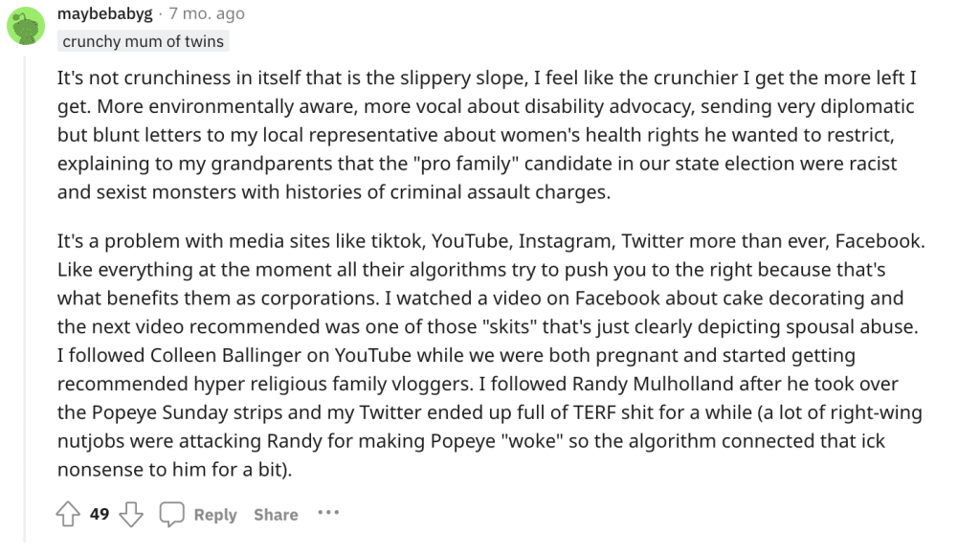The image size is (980, 555).
Task: Upvote the maybebabyg comment
Action: [68, 514]
